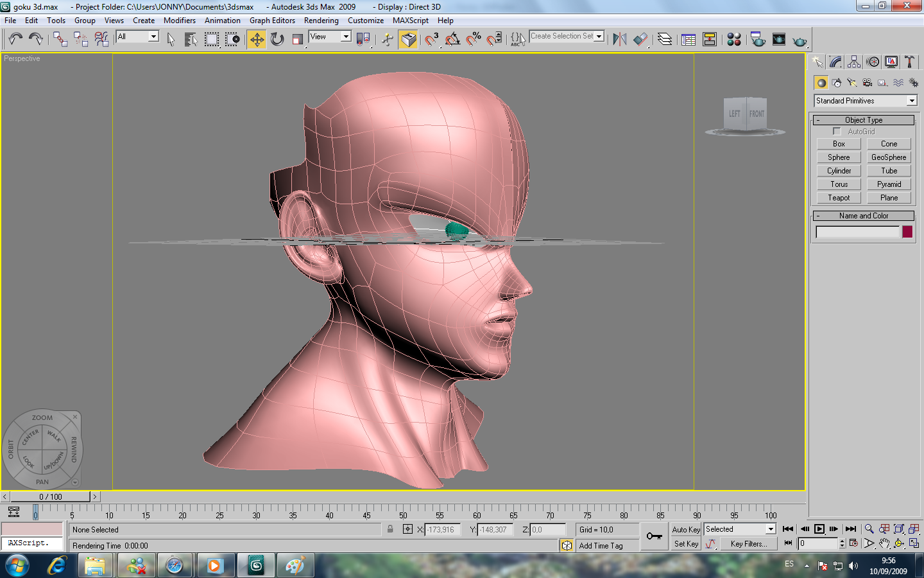The image size is (924, 578).
Task: Toggle Window/Crossing selection mode
Action: point(232,39)
